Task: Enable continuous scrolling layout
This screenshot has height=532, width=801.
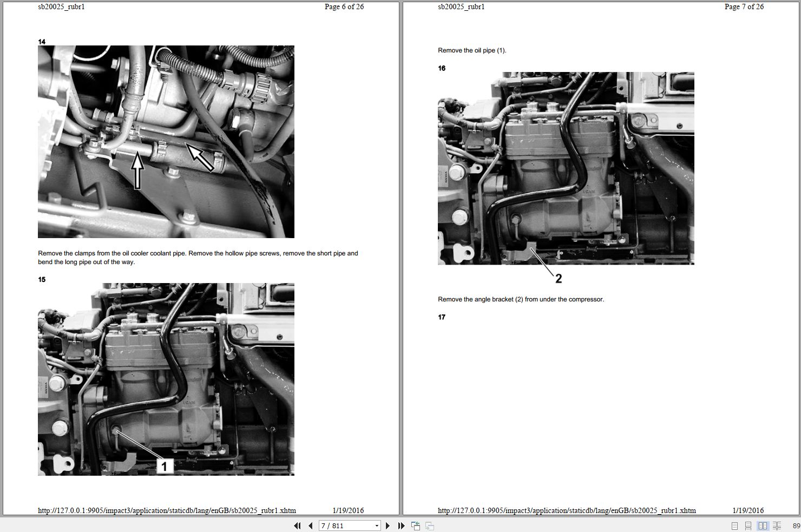Action: pos(748,526)
